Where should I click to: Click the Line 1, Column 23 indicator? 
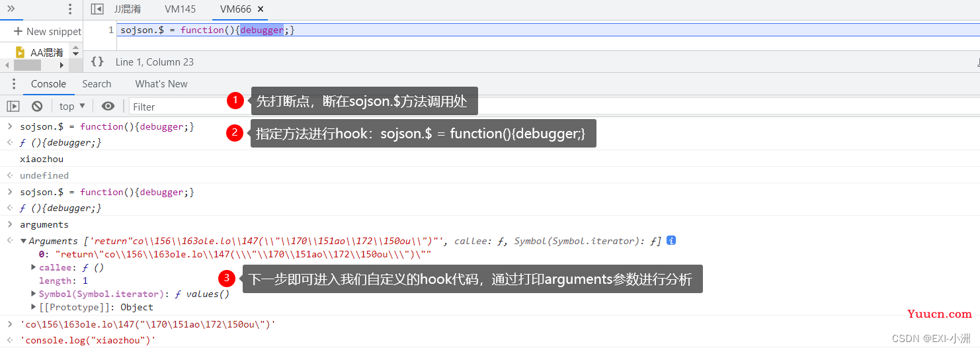[x=155, y=62]
